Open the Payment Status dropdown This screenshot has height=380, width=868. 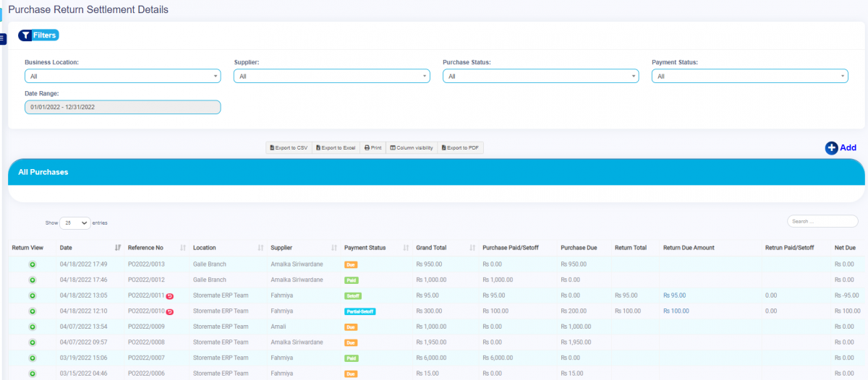tap(749, 76)
